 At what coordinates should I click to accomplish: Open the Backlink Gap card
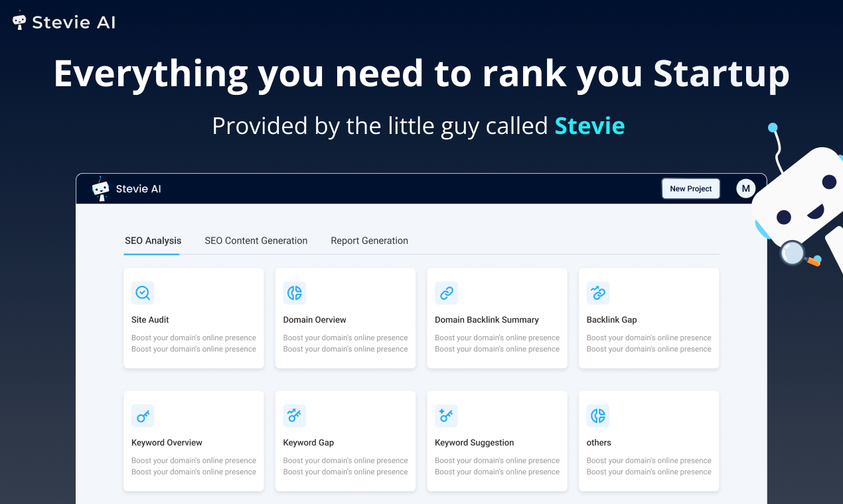[649, 318]
